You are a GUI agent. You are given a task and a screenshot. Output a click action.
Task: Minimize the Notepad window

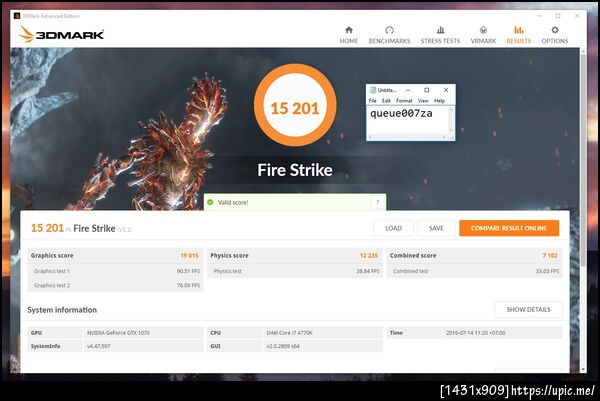tap(408, 90)
